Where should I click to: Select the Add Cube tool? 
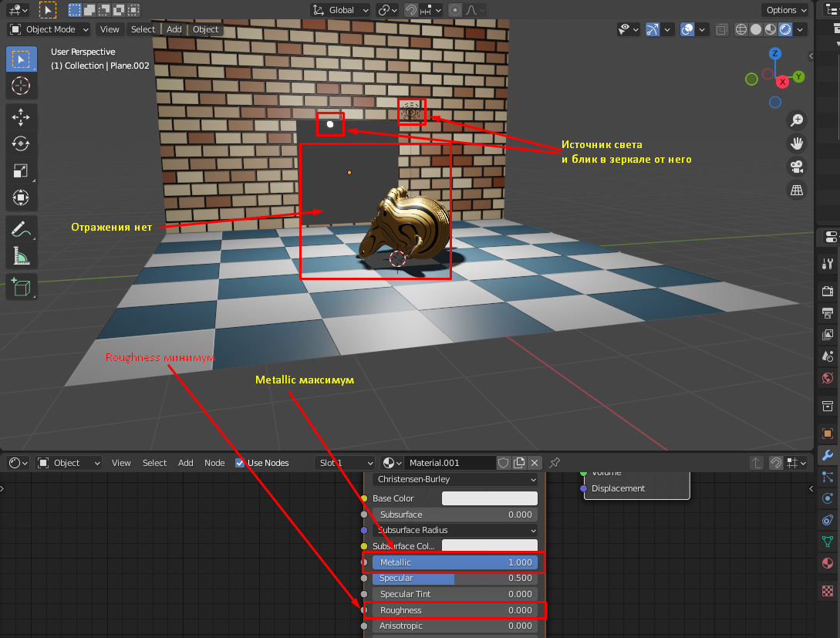[x=21, y=288]
